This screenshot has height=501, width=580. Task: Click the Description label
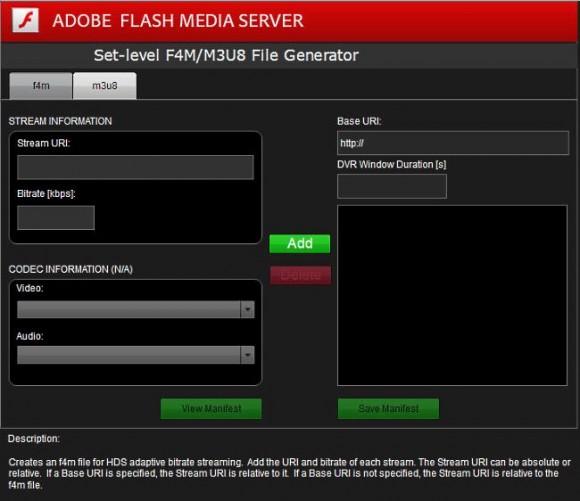tap(34, 438)
